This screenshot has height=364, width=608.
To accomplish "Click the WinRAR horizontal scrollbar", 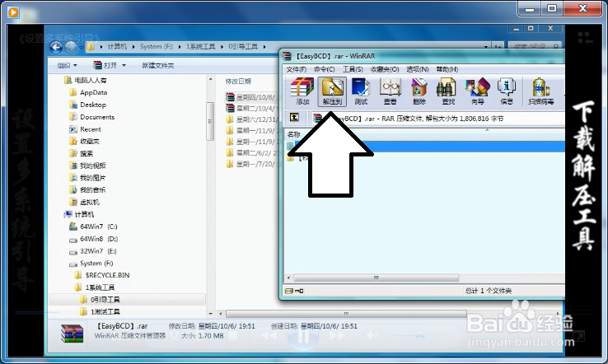I will (x=376, y=278).
